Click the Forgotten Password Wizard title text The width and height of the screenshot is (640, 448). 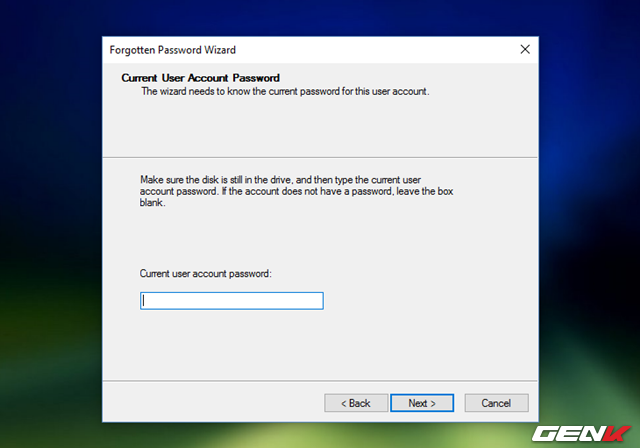pyautogui.click(x=173, y=50)
